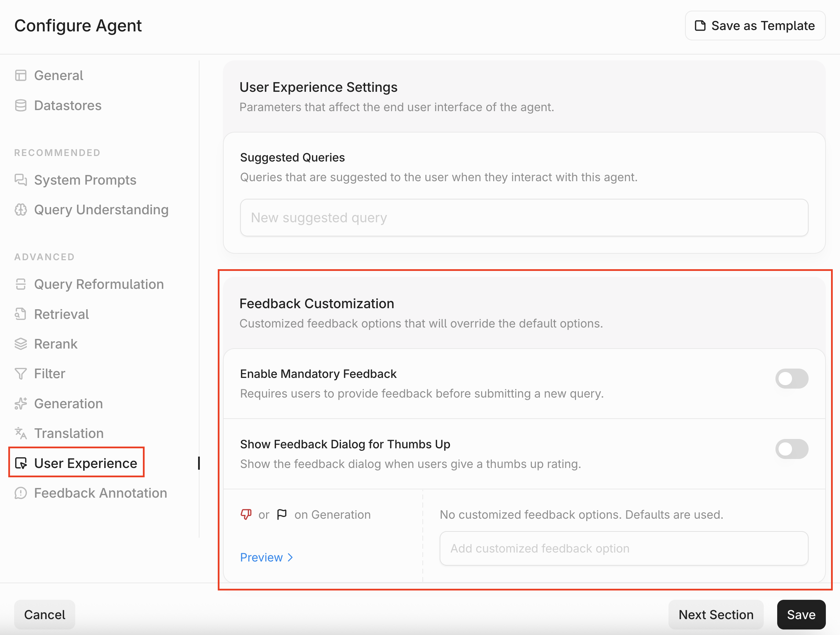This screenshot has width=840, height=635.
Task: Click the Filter funnel icon
Action: pyautogui.click(x=20, y=374)
